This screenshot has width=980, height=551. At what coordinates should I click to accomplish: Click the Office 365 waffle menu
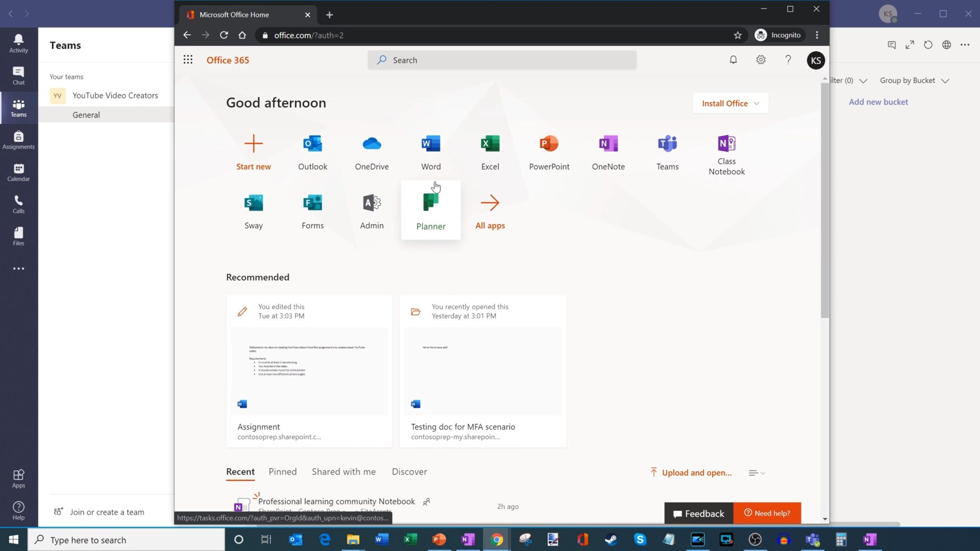[x=188, y=59]
